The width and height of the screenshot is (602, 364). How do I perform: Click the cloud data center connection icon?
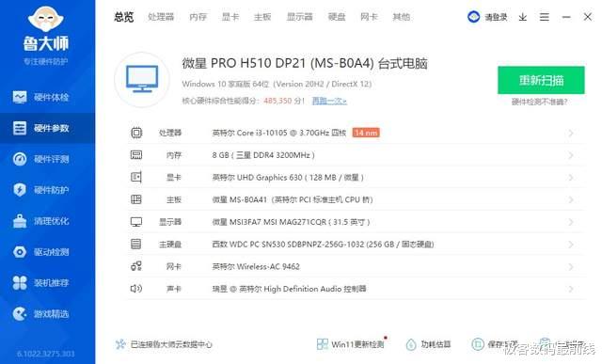pos(120,344)
